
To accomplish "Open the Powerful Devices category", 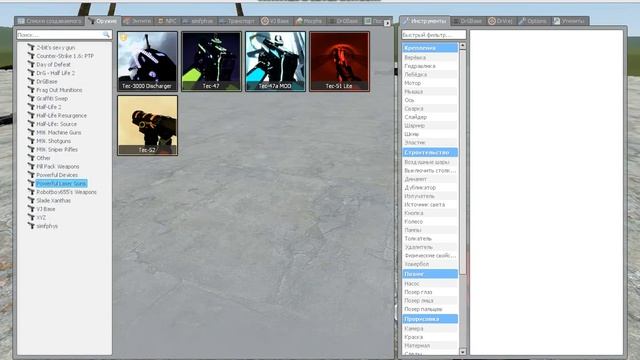I will point(57,175).
